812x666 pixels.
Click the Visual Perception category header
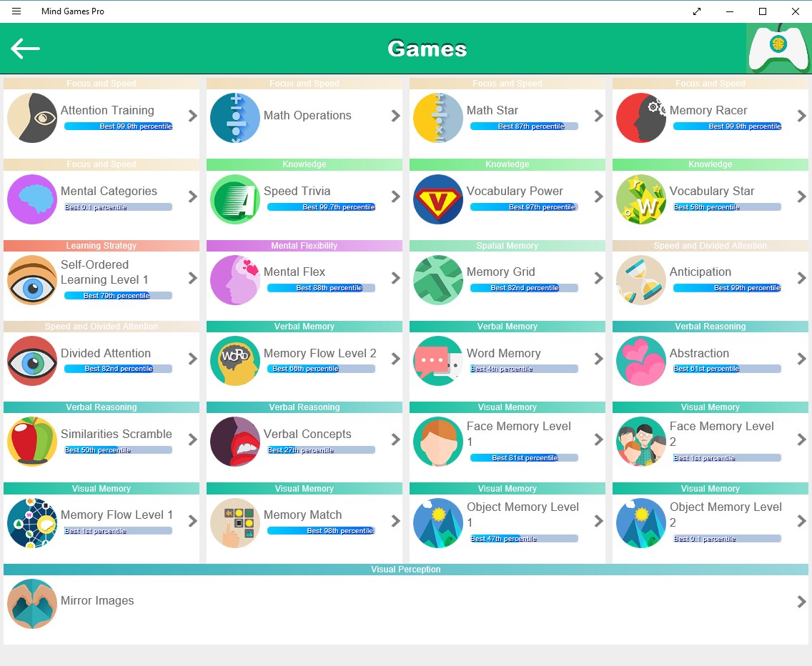[x=406, y=569]
